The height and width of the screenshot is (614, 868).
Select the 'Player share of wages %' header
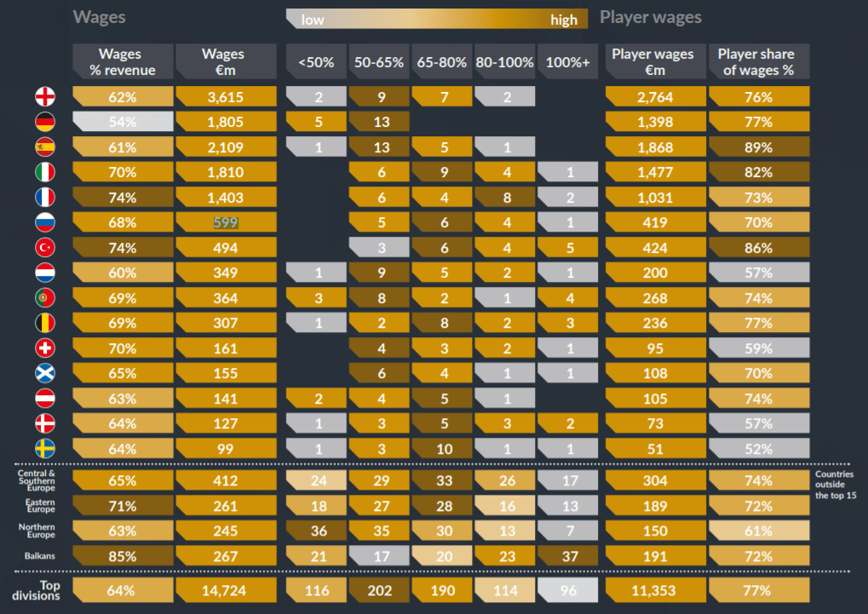point(758,62)
